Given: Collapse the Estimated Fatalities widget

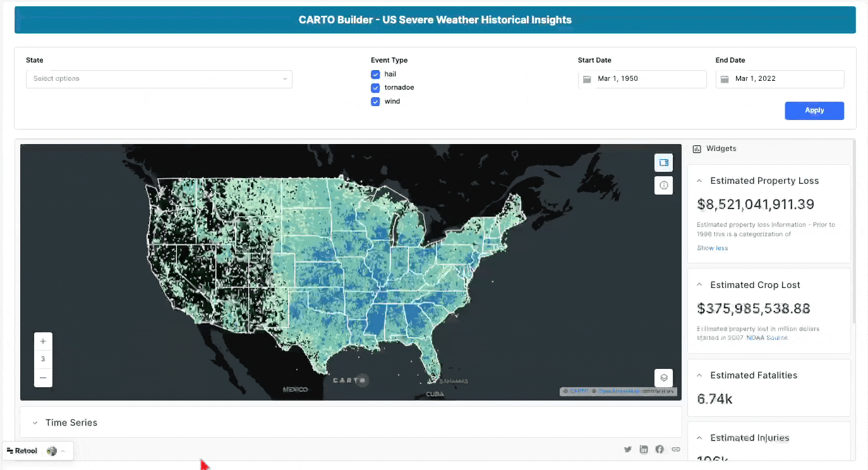Looking at the screenshot, I should pos(699,375).
